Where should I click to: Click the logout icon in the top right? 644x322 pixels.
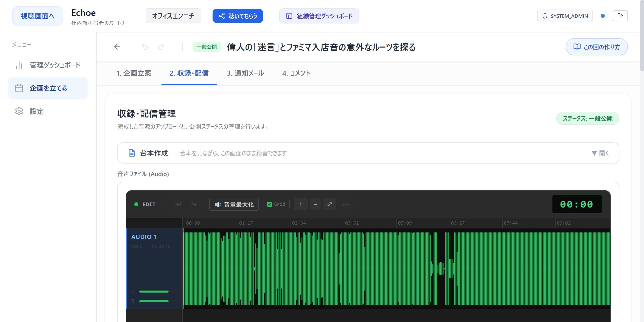click(x=620, y=16)
